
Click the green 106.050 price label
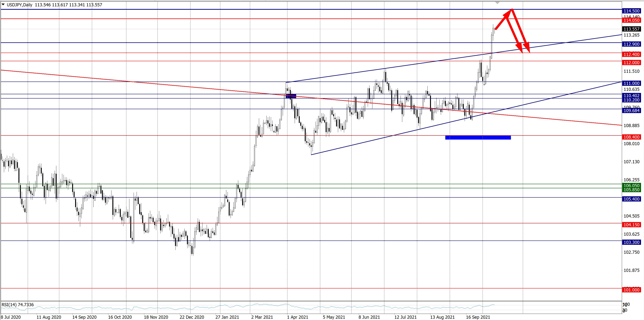[631, 185]
